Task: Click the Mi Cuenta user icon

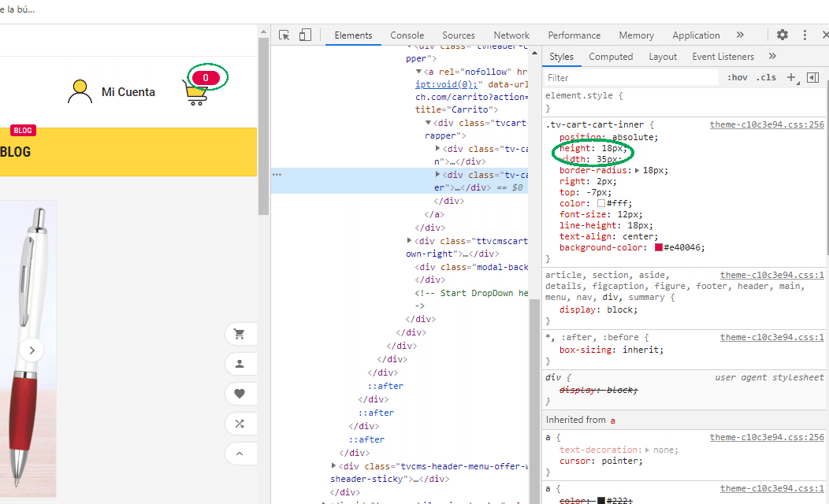Action: tap(80, 91)
